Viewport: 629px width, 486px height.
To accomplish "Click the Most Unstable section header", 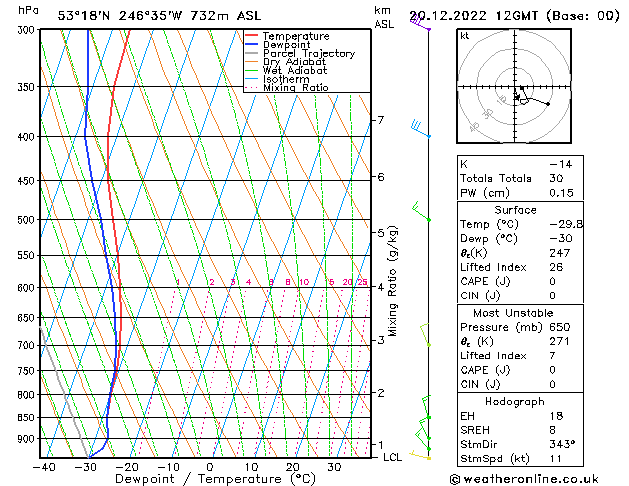I will [x=517, y=313].
